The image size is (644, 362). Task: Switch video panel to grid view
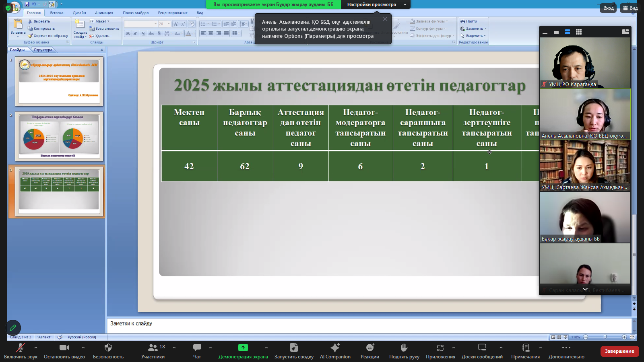(579, 32)
